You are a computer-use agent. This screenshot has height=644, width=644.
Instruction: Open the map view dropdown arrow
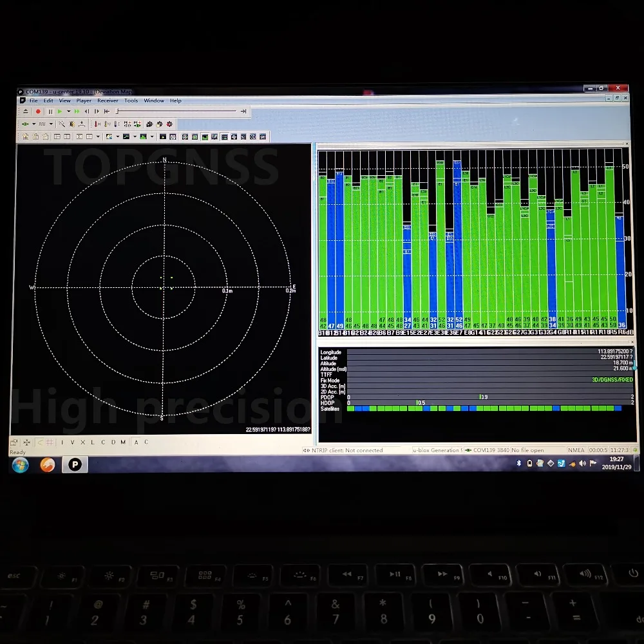(117, 137)
